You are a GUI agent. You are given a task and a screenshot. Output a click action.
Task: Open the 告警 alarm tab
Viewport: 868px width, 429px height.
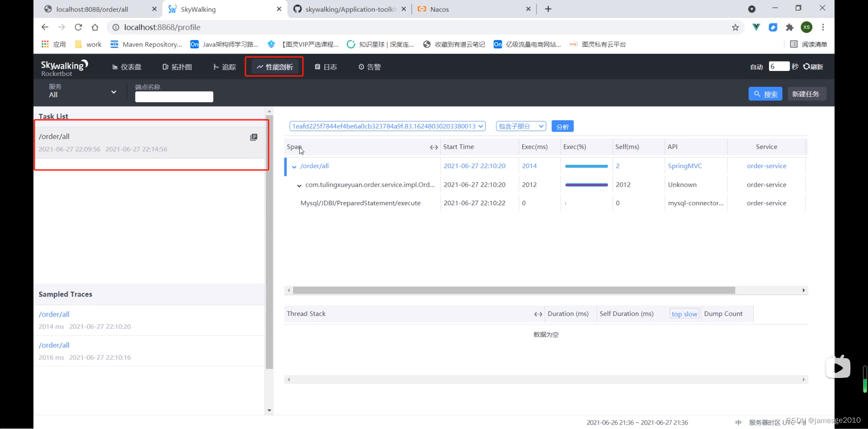[x=370, y=67]
